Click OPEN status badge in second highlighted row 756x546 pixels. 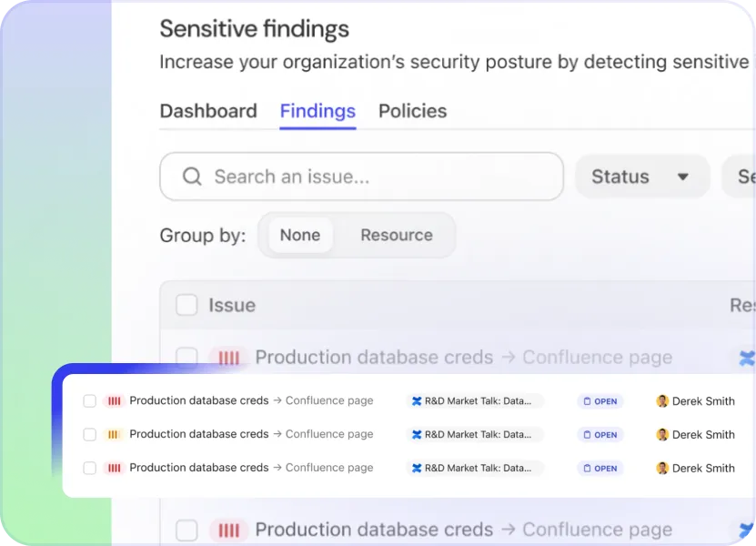click(600, 434)
